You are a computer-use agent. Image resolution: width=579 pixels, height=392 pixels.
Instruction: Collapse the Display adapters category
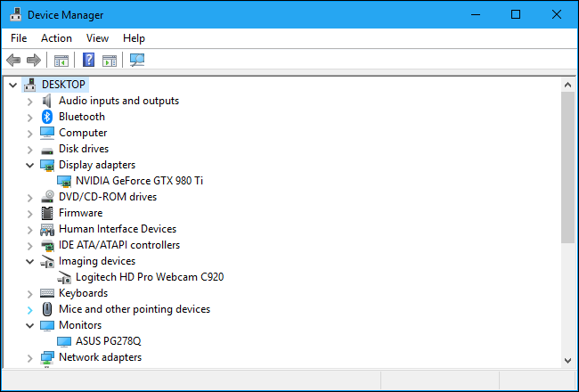[x=29, y=165]
